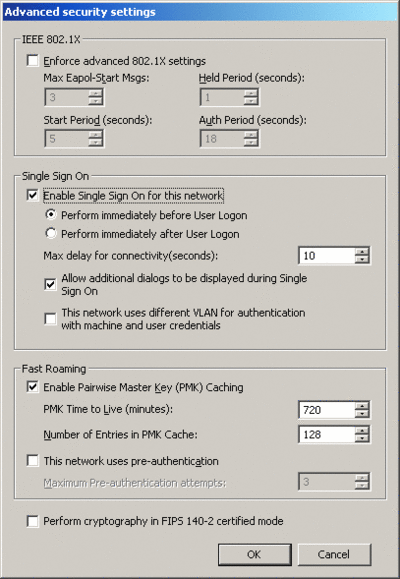
Task: Increase PMK Time to Live minutes
Action: pyautogui.click(x=362, y=406)
